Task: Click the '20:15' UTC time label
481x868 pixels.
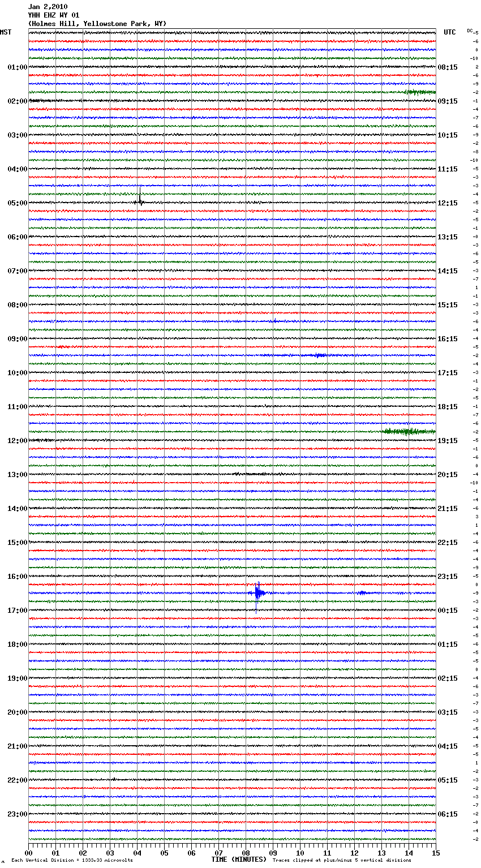Action: tap(448, 475)
